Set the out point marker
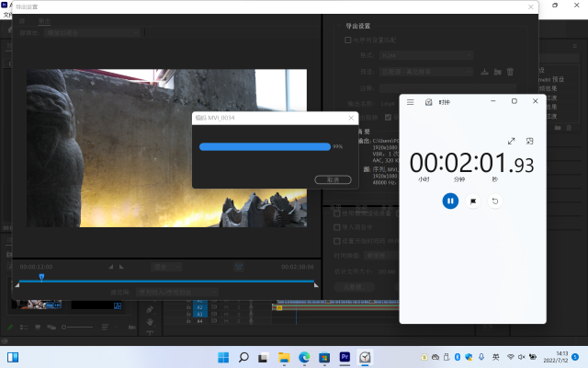 pyautogui.click(x=121, y=267)
